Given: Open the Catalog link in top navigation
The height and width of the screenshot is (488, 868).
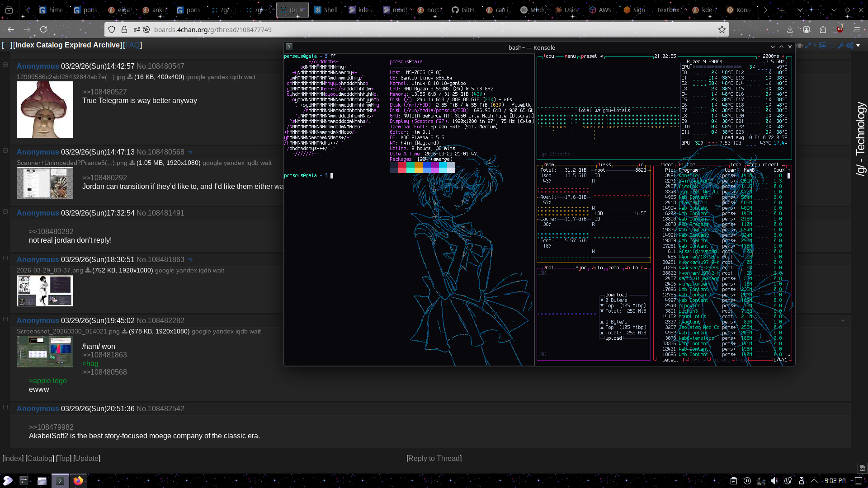Looking at the screenshot, I should pos(49,45).
